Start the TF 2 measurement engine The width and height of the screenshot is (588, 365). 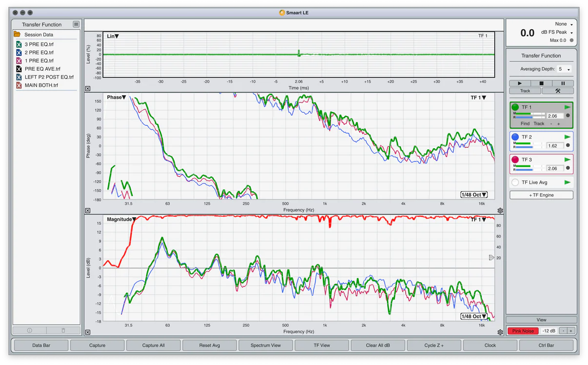[x=567, y=137]
